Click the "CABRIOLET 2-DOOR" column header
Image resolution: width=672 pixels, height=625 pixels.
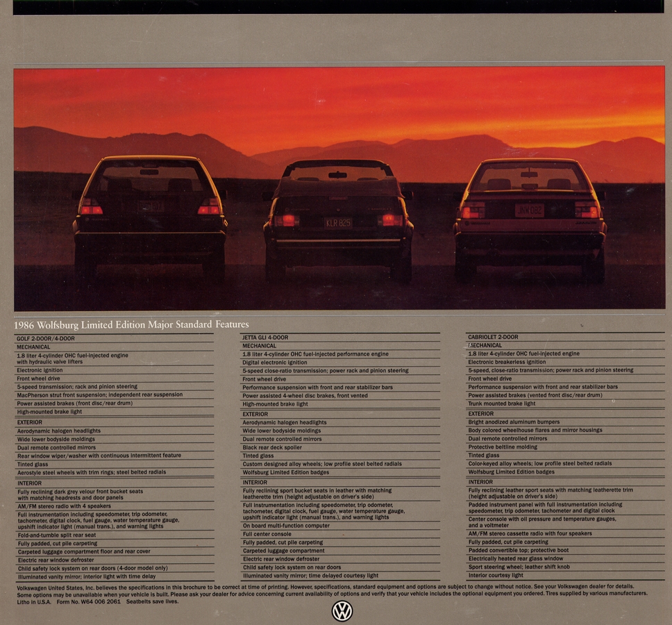point(493,337)
